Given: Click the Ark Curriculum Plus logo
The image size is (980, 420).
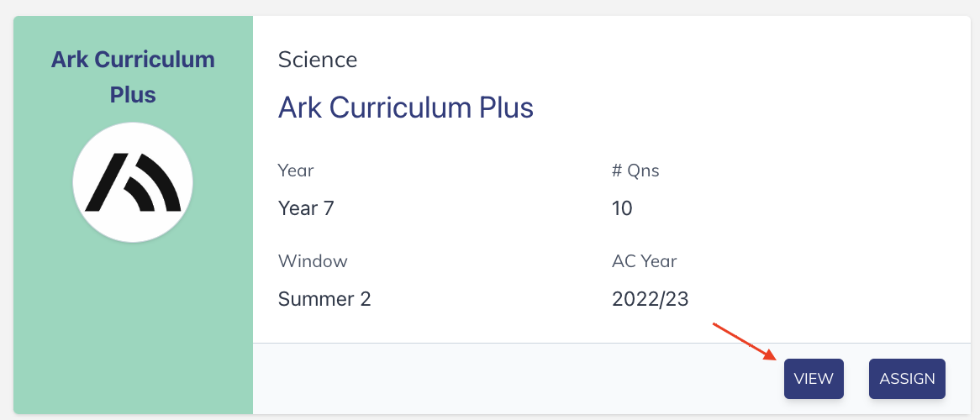Looking at the screenshot, I should coord(133,182).
